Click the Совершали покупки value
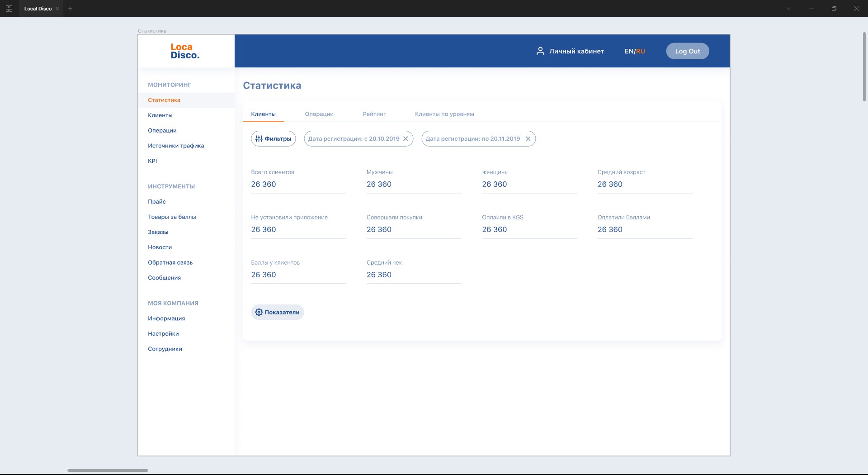This screenshot has width=868, height=475. 379,229
